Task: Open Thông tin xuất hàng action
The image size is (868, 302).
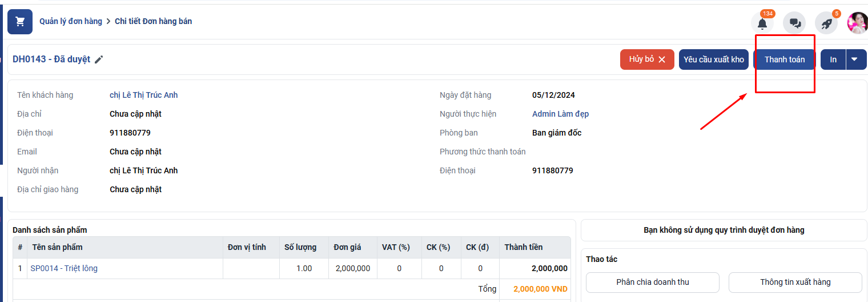Action: click(x=795, y=282)
